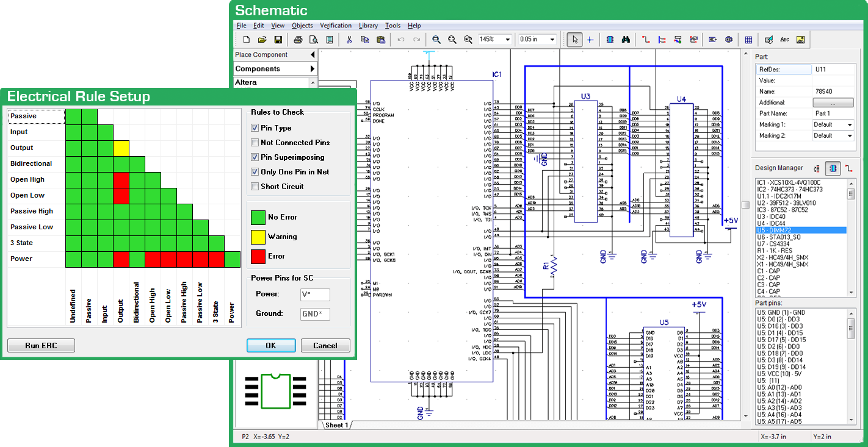Click the yellow Output-Output matrix cell
Image resolution: width=868 pixels, height=447 pixels.
[x=121, y=148]
